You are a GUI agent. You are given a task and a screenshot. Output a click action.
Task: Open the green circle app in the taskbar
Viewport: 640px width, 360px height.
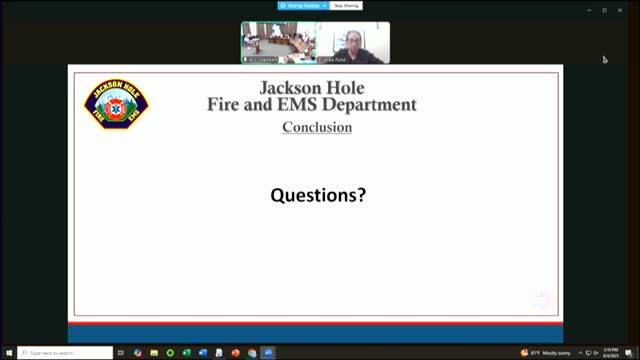(x=170, y=353)
